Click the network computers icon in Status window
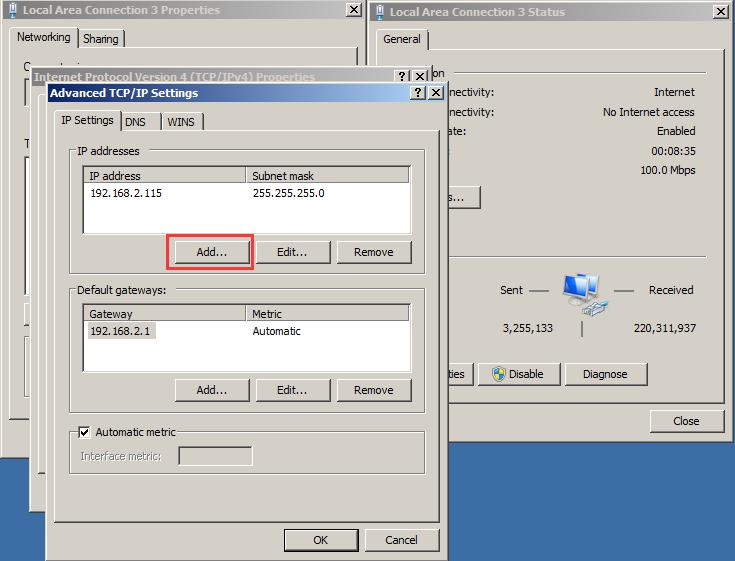This screenshot has width=735, height=561. (581, 291)
